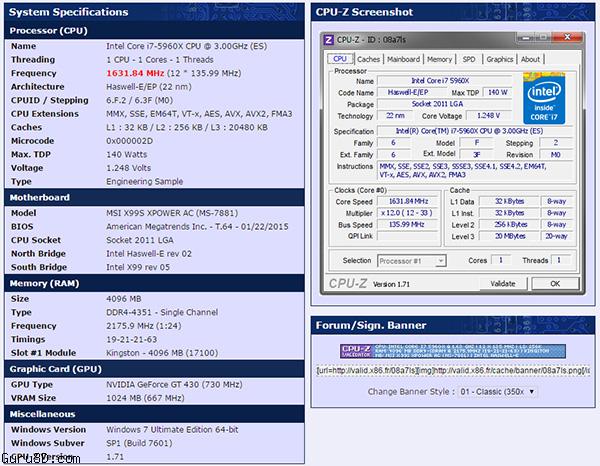Viewport: 600px width, 466px height.
Task: Switch to the Mainboard tab
Action: click(403, 59)
